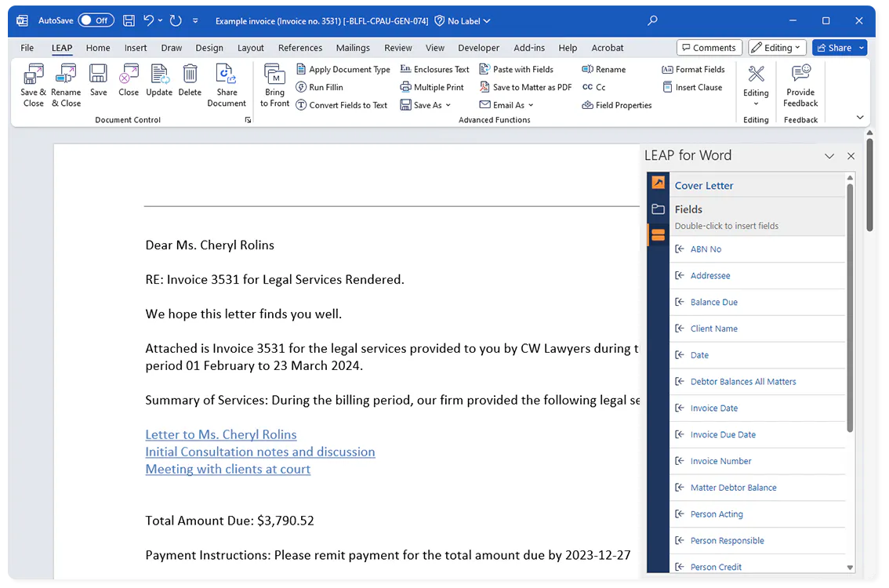Click Provide Feedback icon
Viewport: 889px width, 588px height.
[x=800, y=85]
